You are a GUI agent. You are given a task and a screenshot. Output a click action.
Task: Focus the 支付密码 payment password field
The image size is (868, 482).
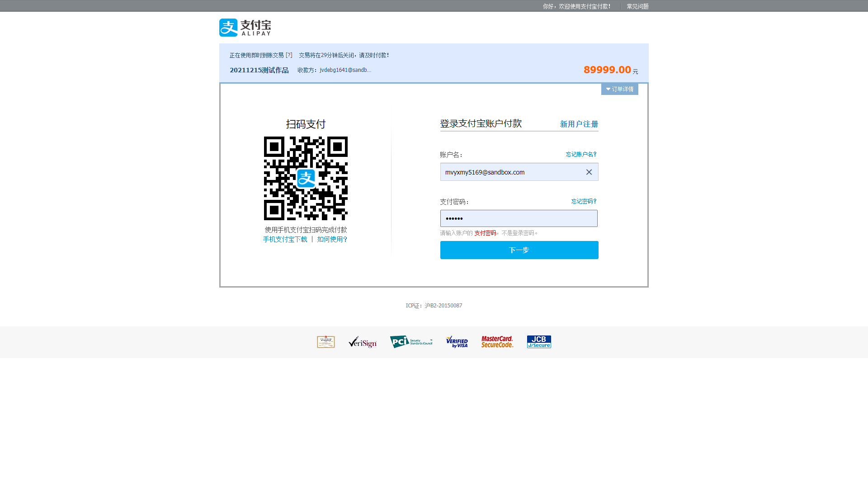click(519, 218)
